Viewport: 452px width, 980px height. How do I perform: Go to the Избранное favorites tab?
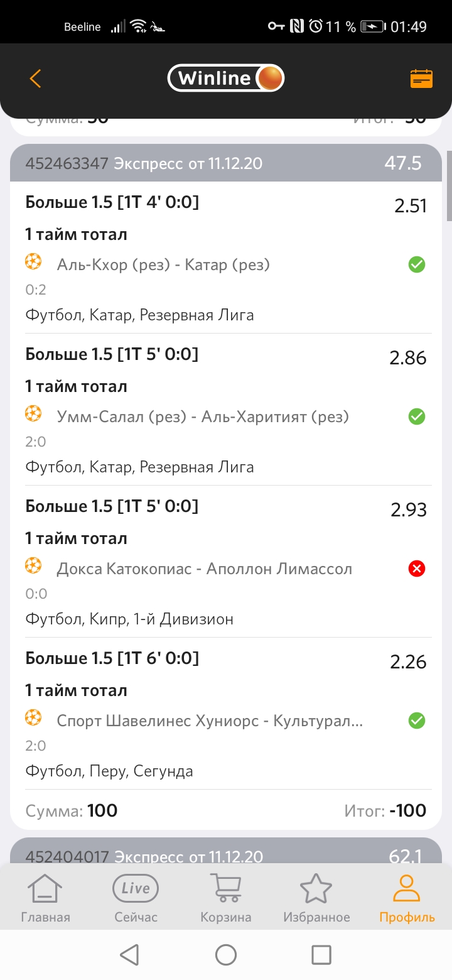click(x=316, y=898)
